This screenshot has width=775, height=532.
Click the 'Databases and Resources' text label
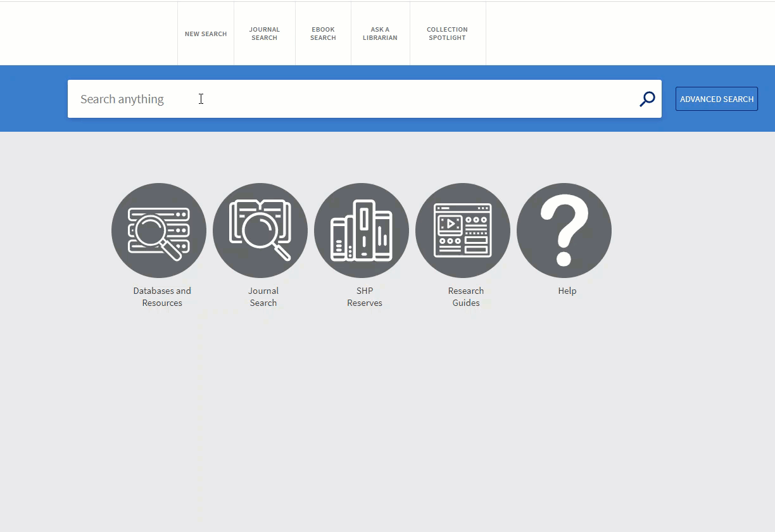point(162,297)
